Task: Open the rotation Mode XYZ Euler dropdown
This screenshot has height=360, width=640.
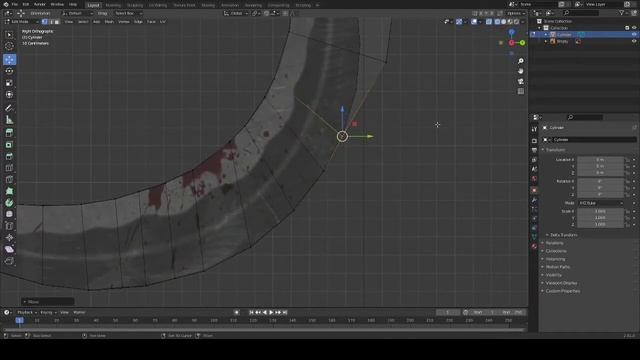Action: click(601, 203)
